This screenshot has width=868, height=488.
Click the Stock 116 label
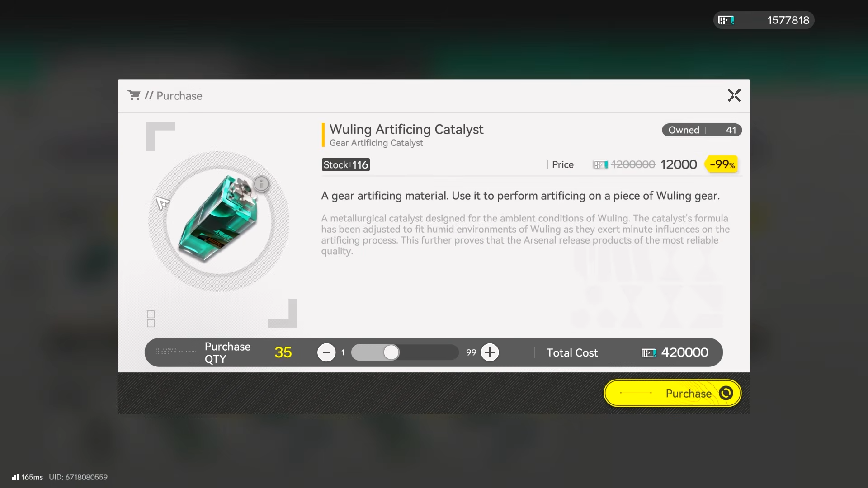346,165
